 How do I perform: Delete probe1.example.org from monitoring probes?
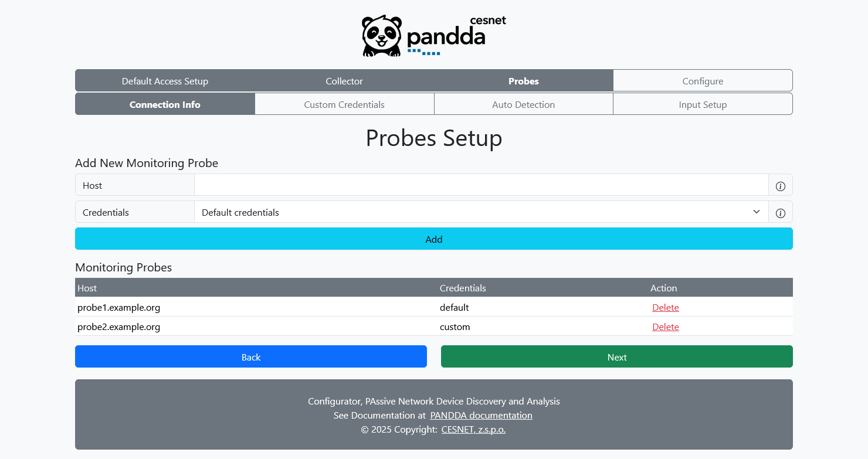click(666, 307)
